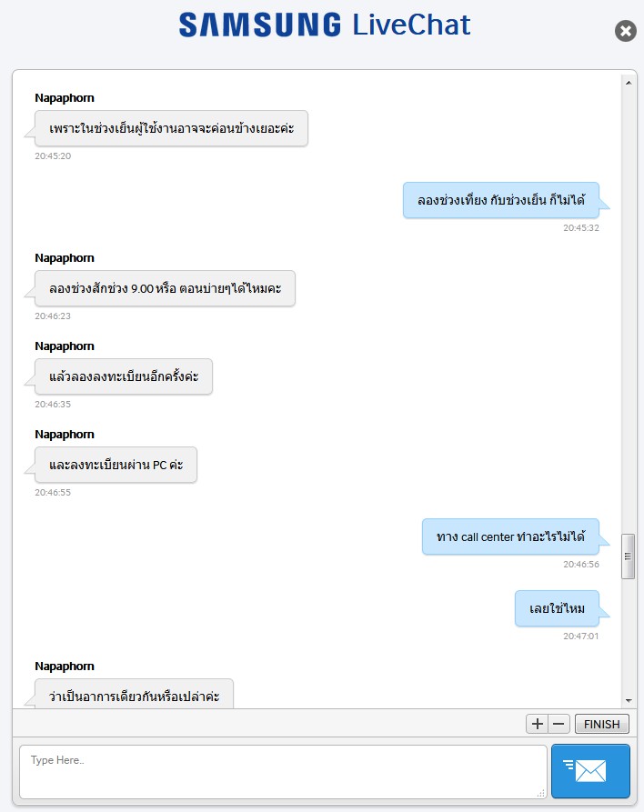
Task: Click the blue message mentioning call center
Action: (x=510, y=536)
